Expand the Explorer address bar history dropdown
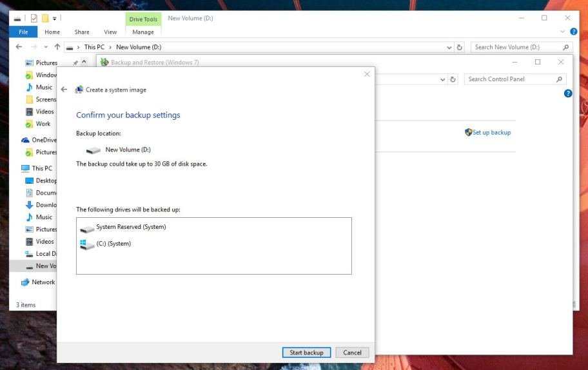Screen dimensions: 588x370 click(x=449, y=47)
